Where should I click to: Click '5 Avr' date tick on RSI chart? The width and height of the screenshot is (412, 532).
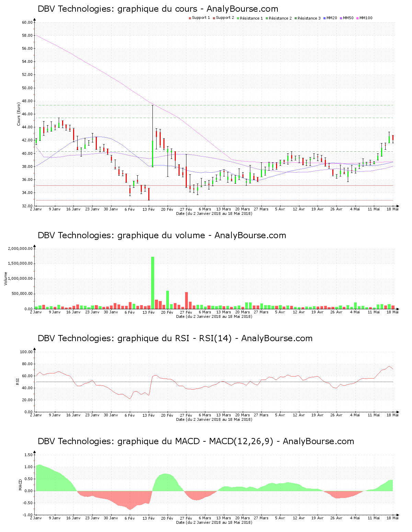(280, 415)
